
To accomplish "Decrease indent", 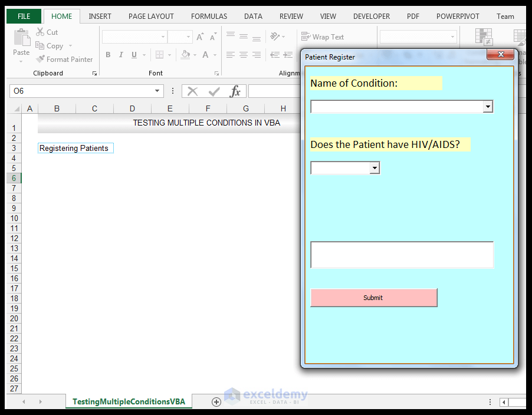I will tap(275, 55).
